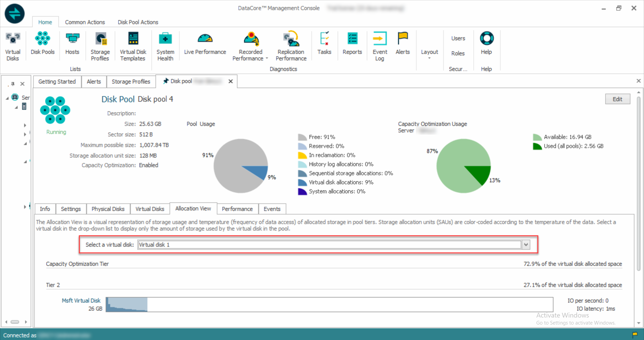Switch to the Physical Disks tab

[x=108, y=209]
